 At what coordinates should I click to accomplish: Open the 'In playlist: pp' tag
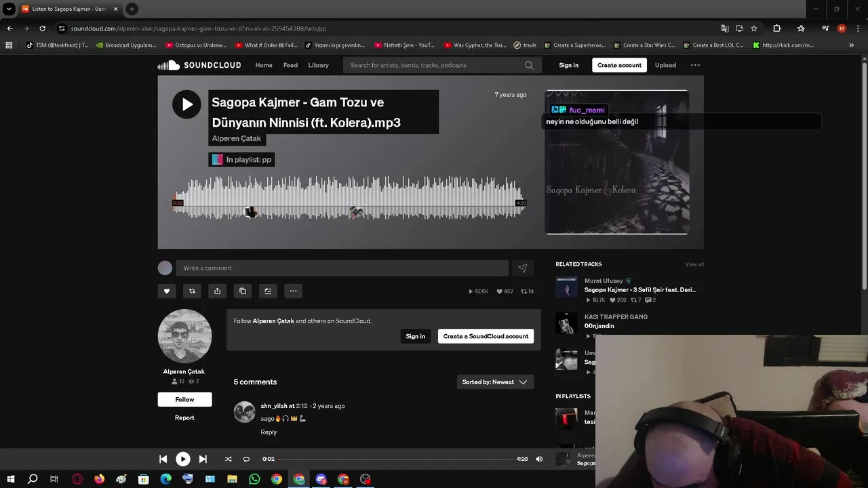pyautogui.click(x=241, y=159)
